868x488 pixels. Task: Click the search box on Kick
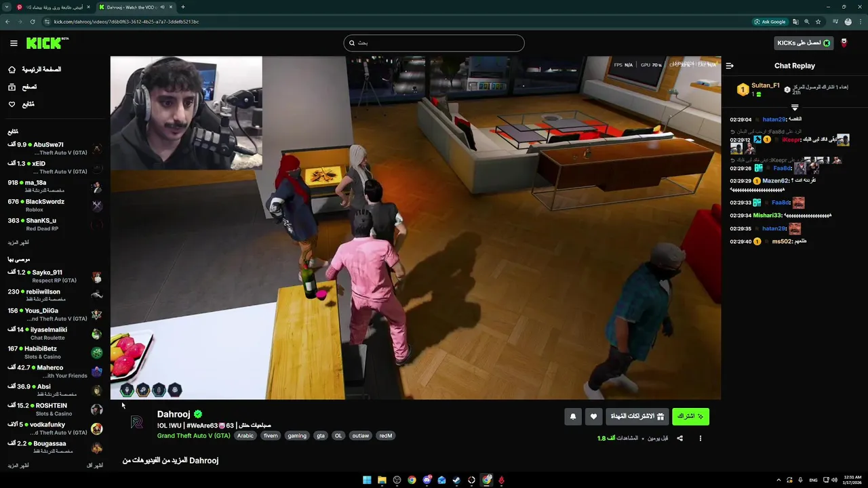coord(433,43)
